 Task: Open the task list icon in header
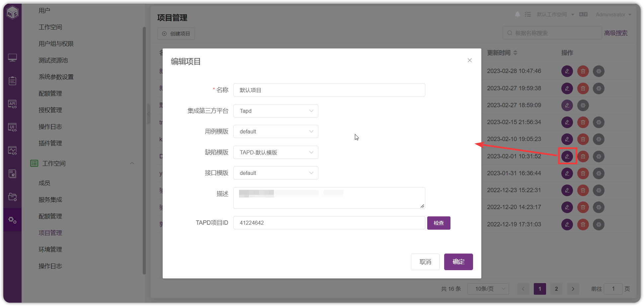coord(528,14)
